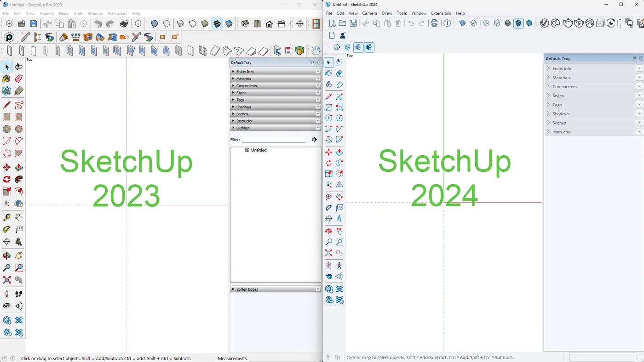644x362 pixels.
Task: Click the Zoom Extents icon
Action: [6, 279]
